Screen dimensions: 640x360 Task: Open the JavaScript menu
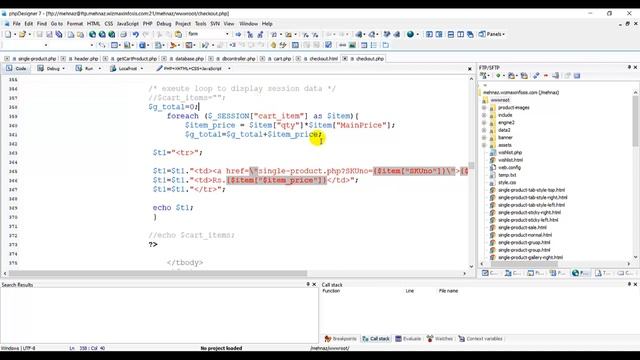coord(128,24)
